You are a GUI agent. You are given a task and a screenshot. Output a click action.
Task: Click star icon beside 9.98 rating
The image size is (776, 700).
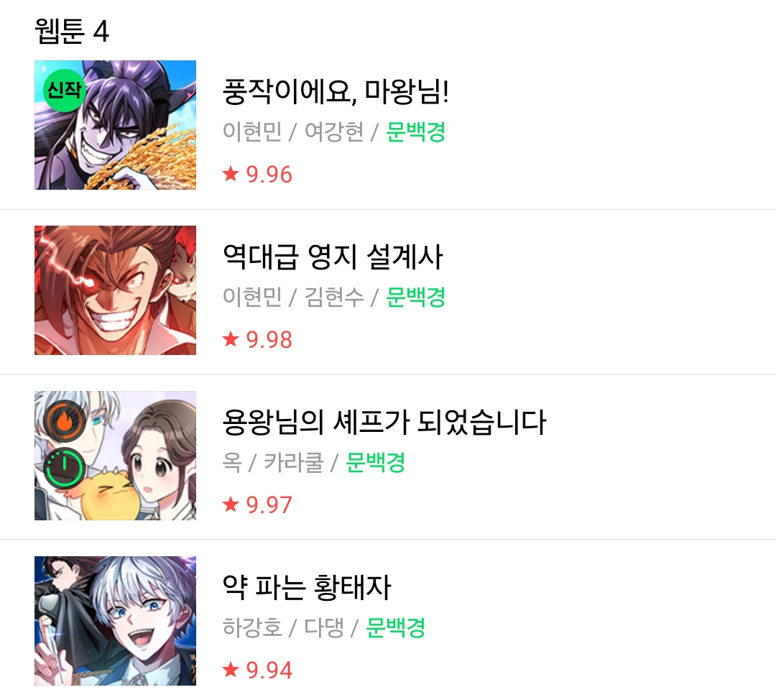tap(231, 339)
